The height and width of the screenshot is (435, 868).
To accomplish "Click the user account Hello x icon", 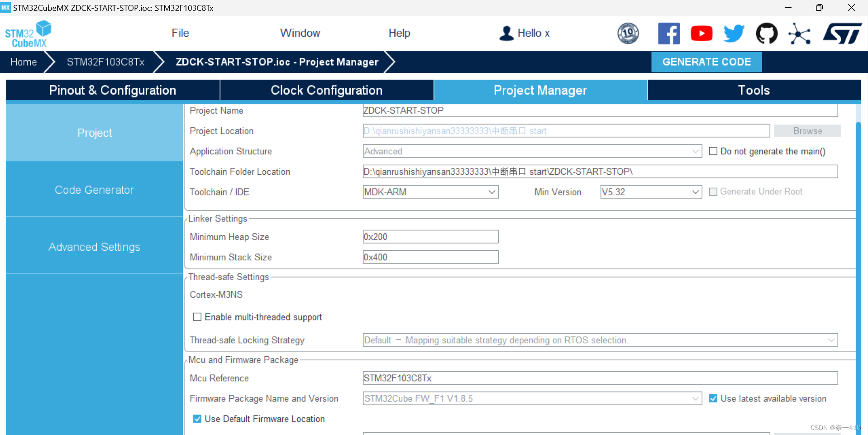I will coord(506,33).
